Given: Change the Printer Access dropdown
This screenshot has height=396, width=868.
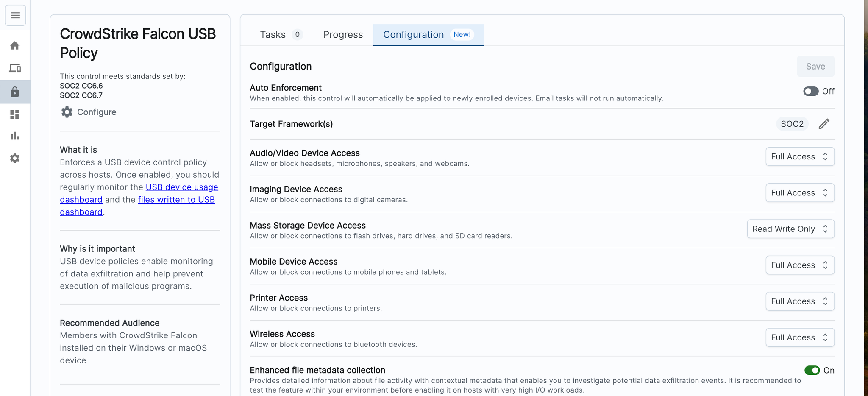Looking at the screenshot, I should pyautogui.click(x=799, y=301).
